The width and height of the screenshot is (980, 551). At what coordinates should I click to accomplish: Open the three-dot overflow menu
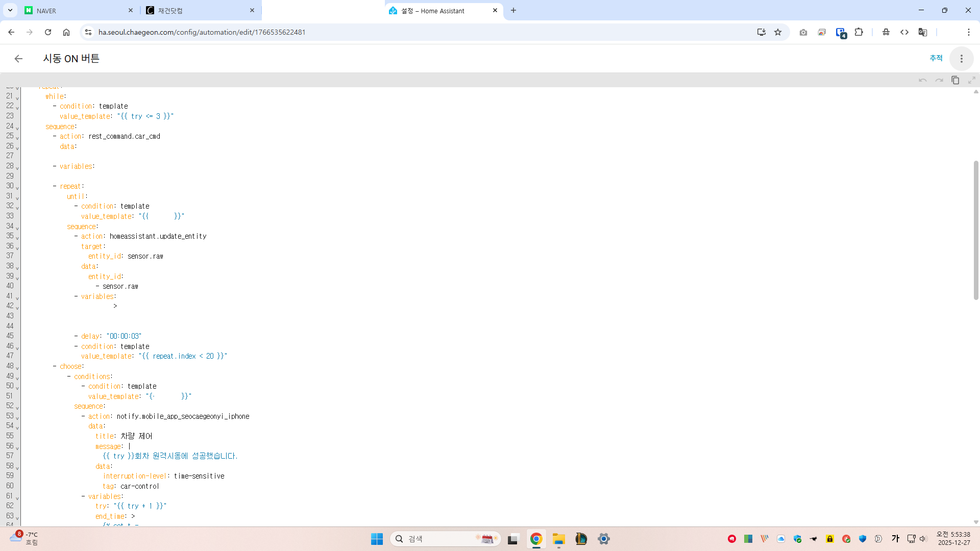[x=961, y=59]
